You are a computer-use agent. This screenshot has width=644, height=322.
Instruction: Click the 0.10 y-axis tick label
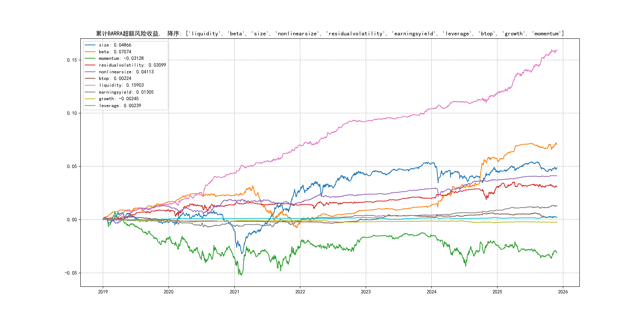click(x=72, y=113)
